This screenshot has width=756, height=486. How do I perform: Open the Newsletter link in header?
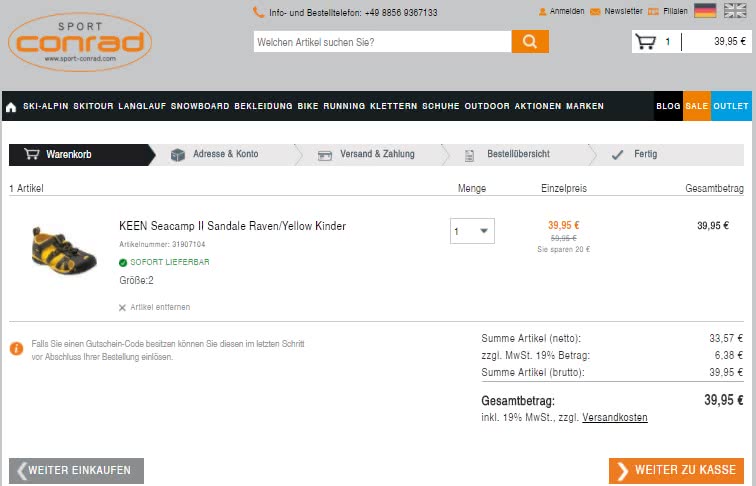622,11
